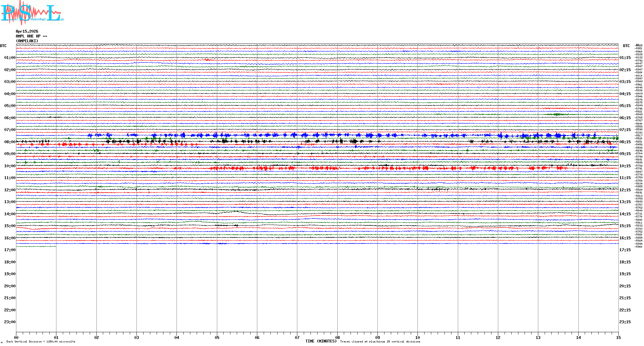Click the 14:00 hour label on left
The width and height of the screenshot is (644, 346).
10,214
